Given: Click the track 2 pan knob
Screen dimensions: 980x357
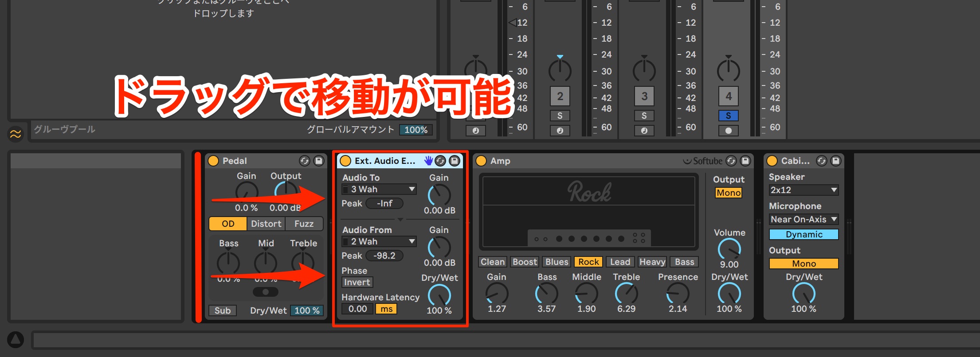Looking at the screenshot, I should (x=560, y=70).
